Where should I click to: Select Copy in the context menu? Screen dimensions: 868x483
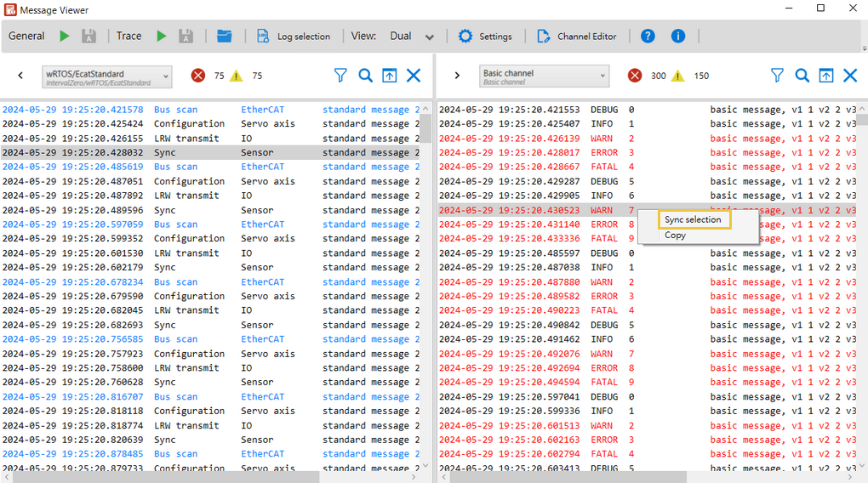(675, 236)
